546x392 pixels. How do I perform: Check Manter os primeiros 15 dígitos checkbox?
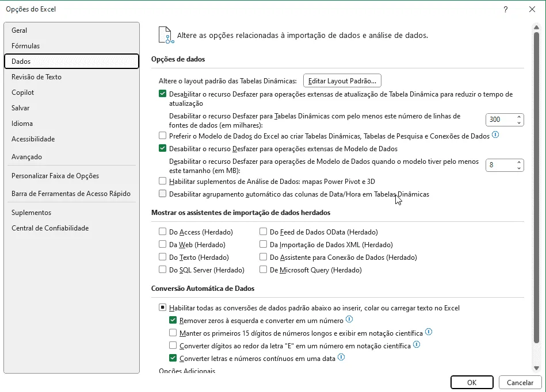[x=173, y=333]
